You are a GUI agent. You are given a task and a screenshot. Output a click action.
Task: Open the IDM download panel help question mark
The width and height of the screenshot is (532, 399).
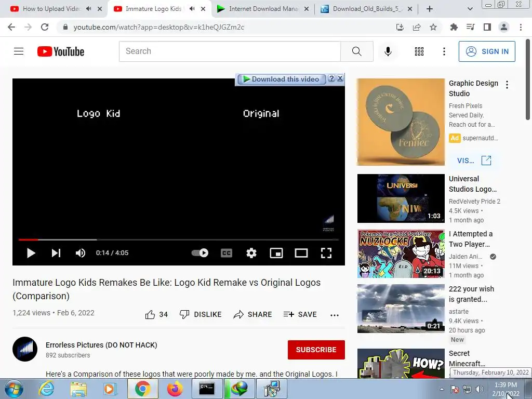tap(331, 79)
